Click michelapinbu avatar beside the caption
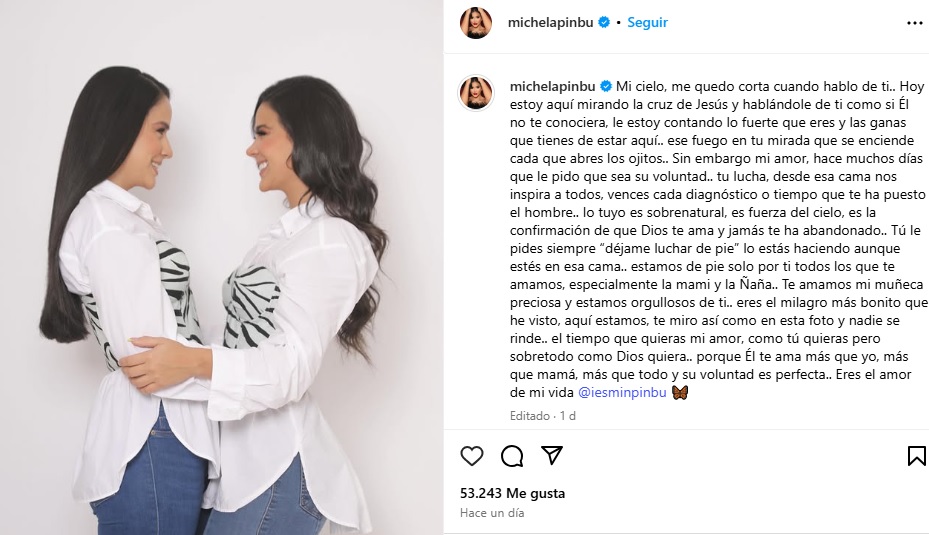The height and width of the screenshot is (535, 929). click(476, 92)
